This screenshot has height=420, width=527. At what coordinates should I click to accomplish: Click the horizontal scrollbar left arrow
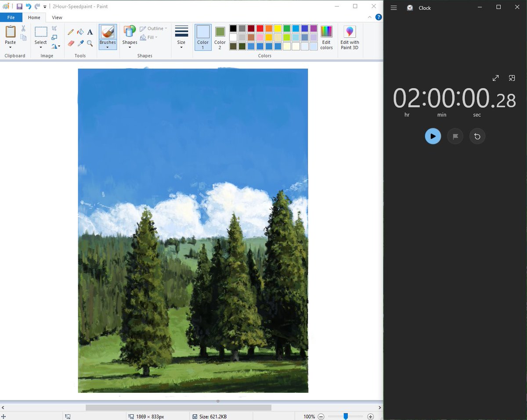3,408
